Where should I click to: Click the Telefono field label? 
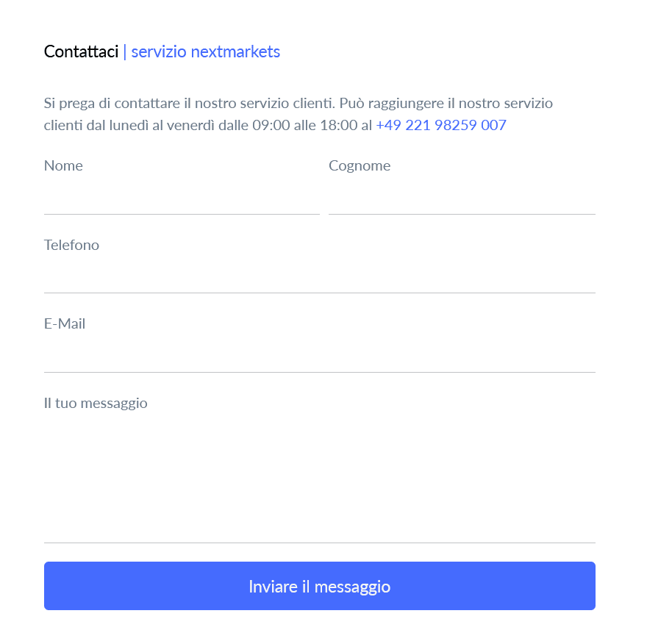71,245
